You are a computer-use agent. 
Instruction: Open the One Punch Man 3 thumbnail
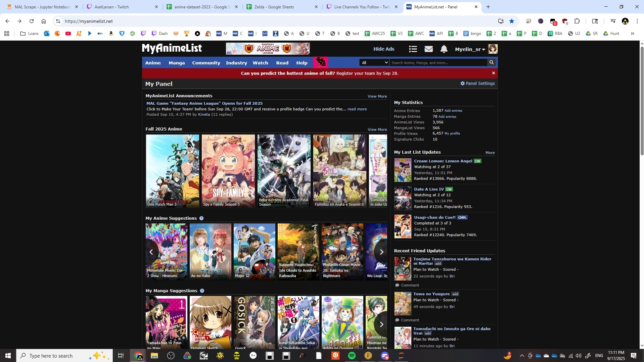click(173, 171)
